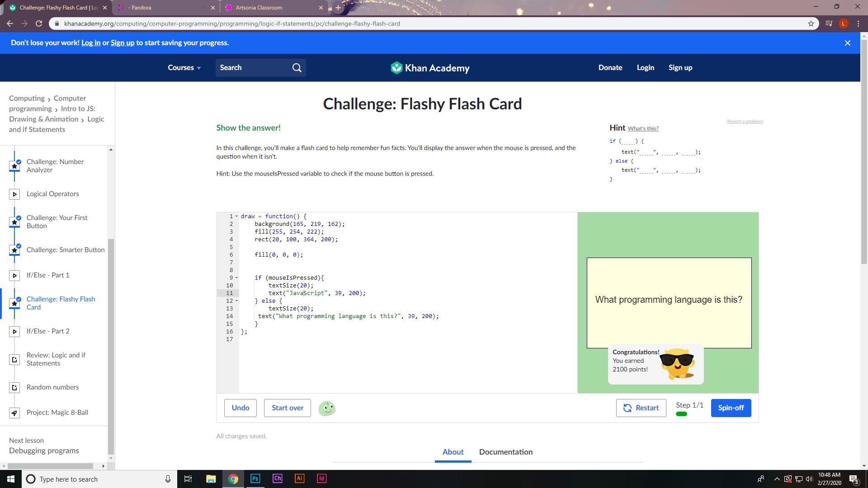The height and width of the screenshot is (488, 868).
Task: Click the Khan Academy logo
Action: coord(430,68)
